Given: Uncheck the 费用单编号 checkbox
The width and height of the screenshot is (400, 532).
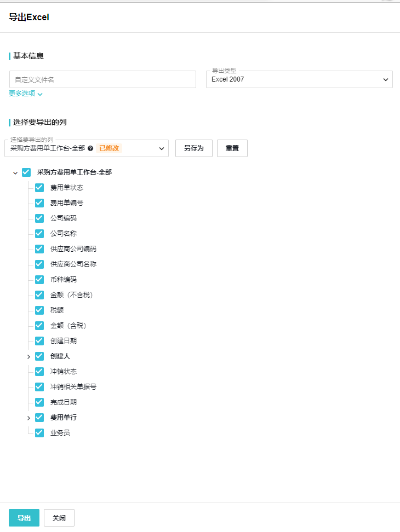Looking at the screenshot, I should point(39,203).
